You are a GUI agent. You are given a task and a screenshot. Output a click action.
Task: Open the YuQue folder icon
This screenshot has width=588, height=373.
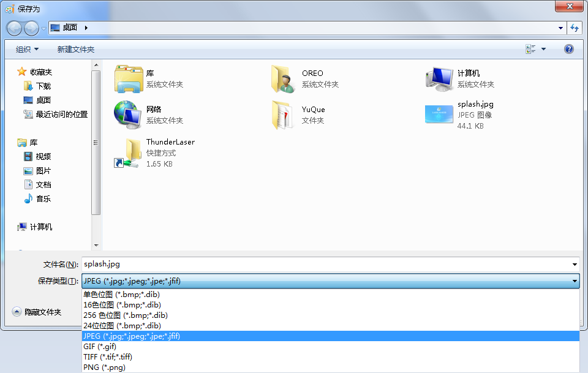pyautogui.click(x=284, y=115)
